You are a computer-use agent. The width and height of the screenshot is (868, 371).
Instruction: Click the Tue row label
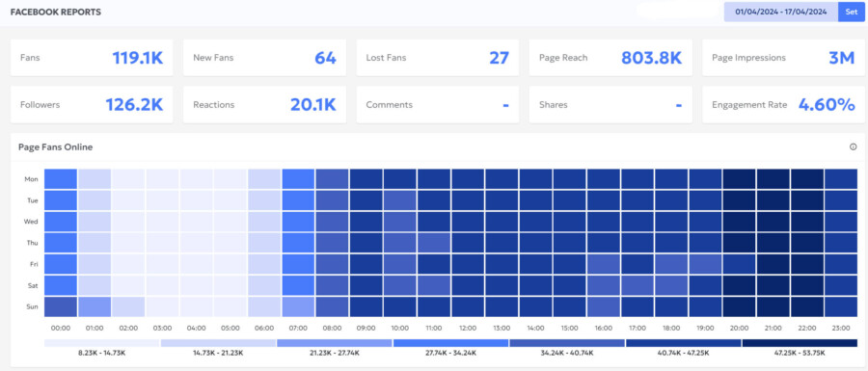[x=32, y=200]
